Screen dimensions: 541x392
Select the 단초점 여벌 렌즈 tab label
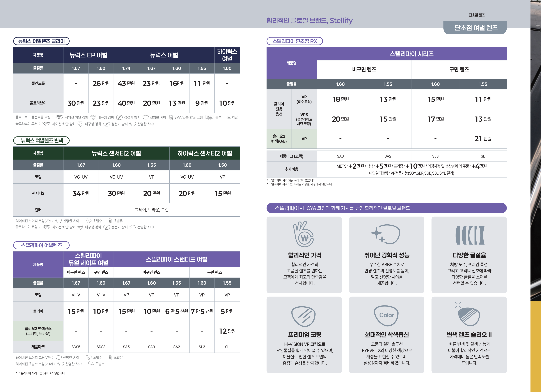[476, 28]
